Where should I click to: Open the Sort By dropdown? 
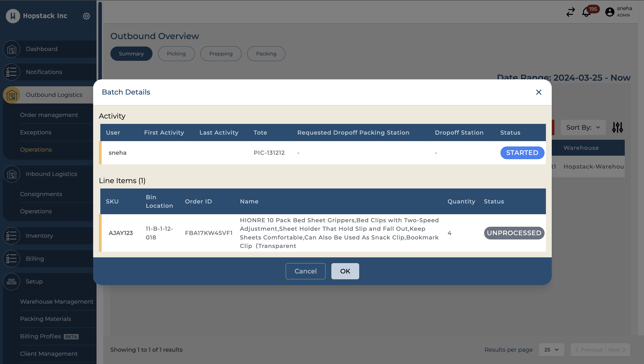[x=583, y=127]
